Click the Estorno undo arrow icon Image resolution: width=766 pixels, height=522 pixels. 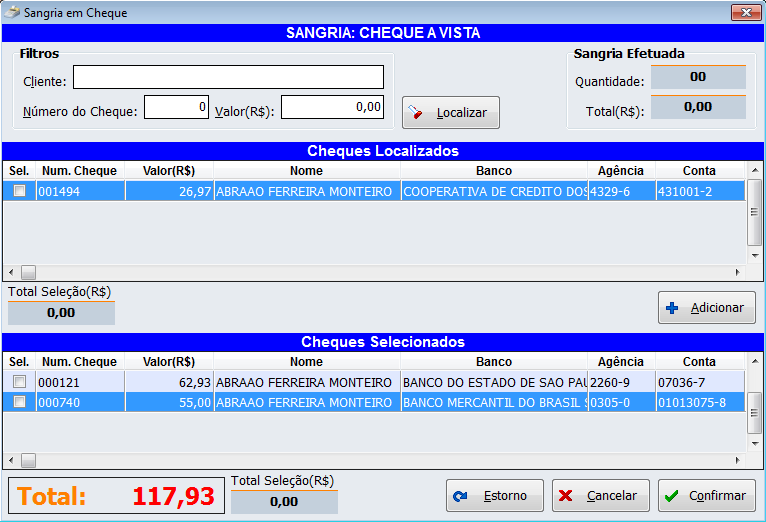point(461,496)
